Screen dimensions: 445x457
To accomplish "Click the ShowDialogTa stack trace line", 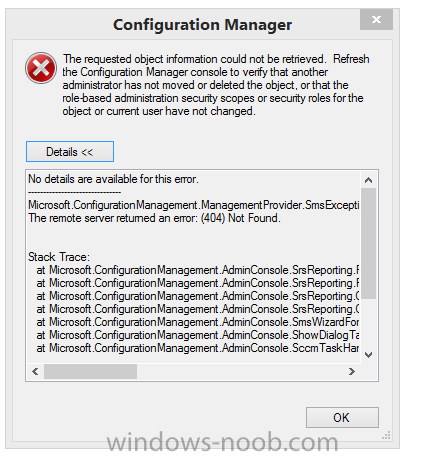I will click(198, 335).
